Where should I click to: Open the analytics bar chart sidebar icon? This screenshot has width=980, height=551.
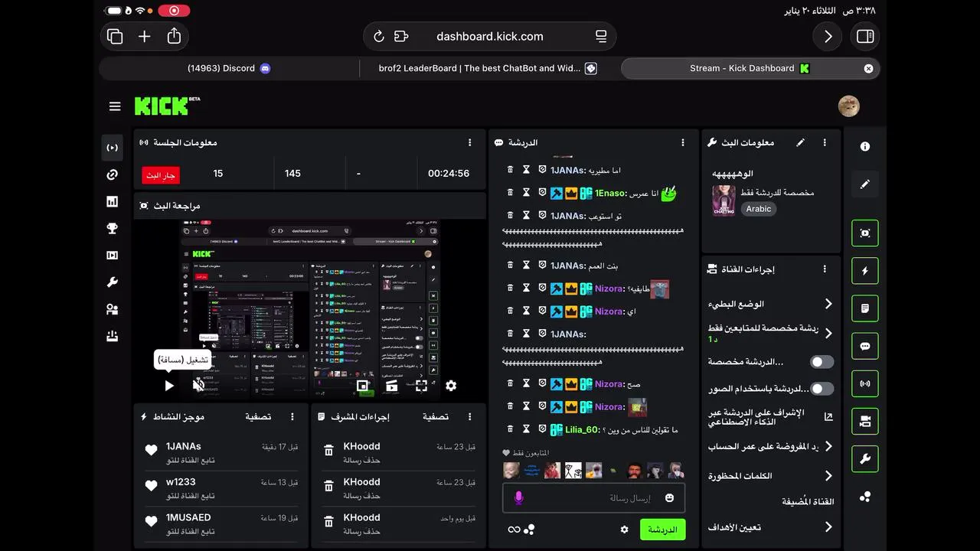coord(113,202)
